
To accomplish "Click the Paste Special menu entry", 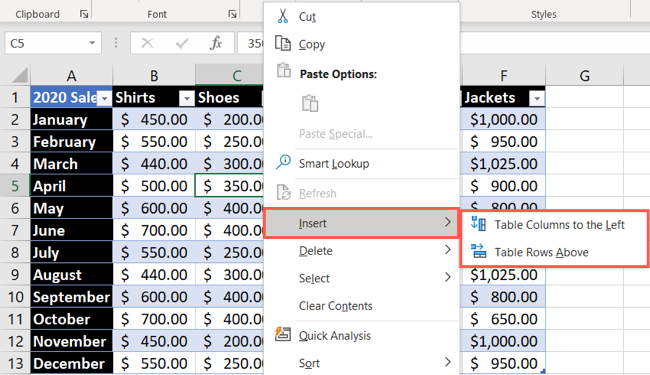I will [361, 133].
